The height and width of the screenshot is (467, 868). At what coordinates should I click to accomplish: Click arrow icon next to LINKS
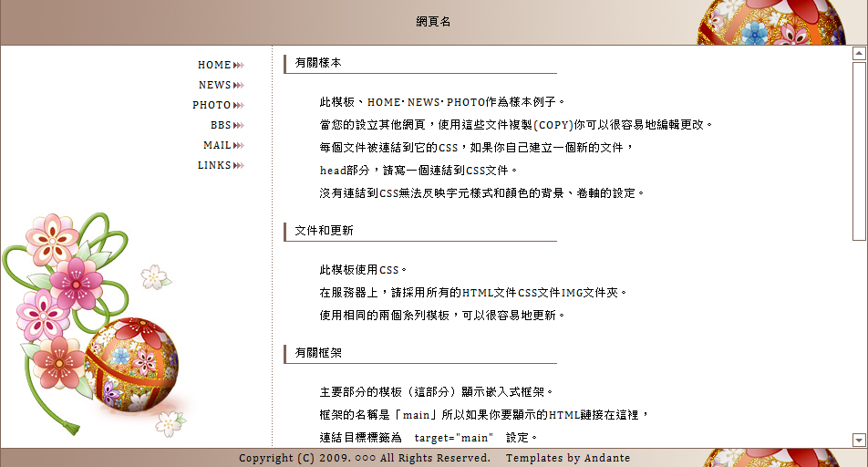(239, 165)
